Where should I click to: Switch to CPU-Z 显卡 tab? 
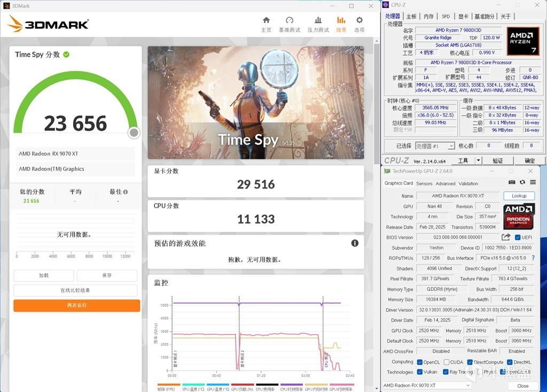click(x=463, y=17)
